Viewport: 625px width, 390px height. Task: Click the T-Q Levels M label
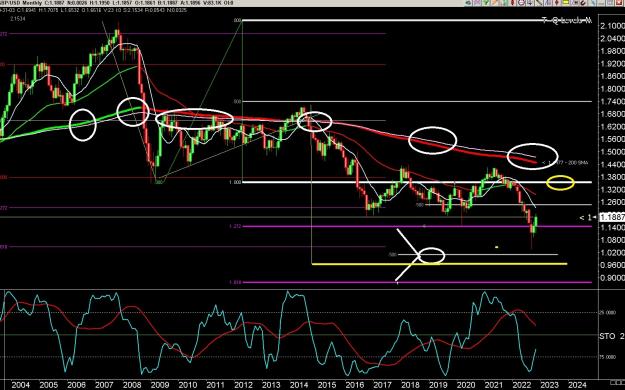click(x=566, y=20)
